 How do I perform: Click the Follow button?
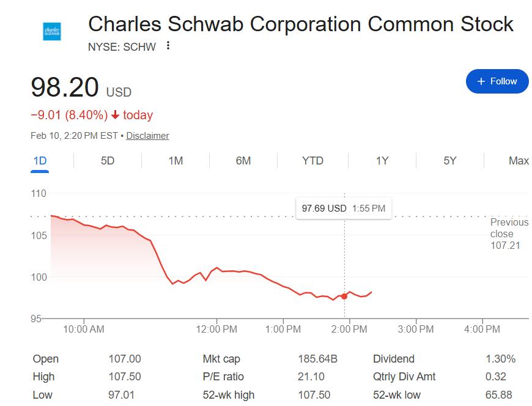[497, 81]
